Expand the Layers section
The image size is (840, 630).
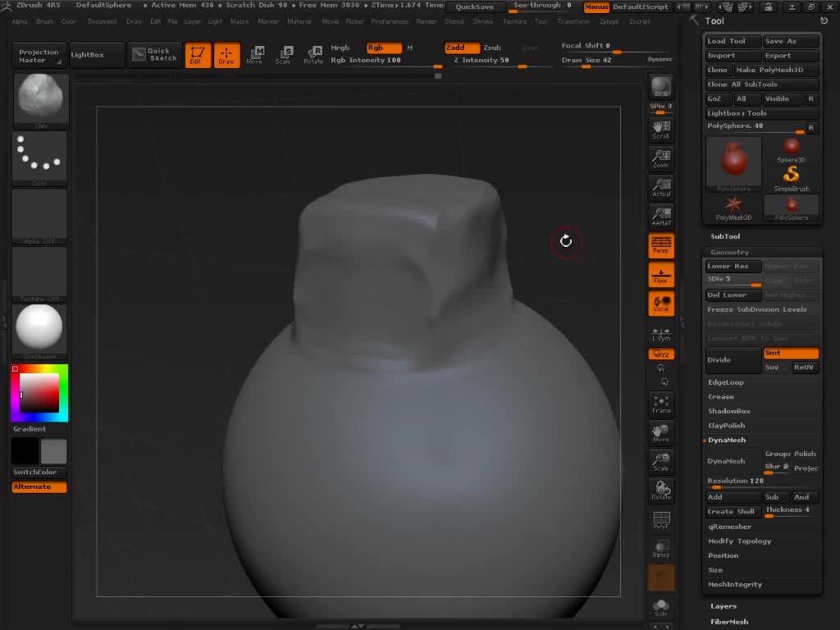point(724,606)
